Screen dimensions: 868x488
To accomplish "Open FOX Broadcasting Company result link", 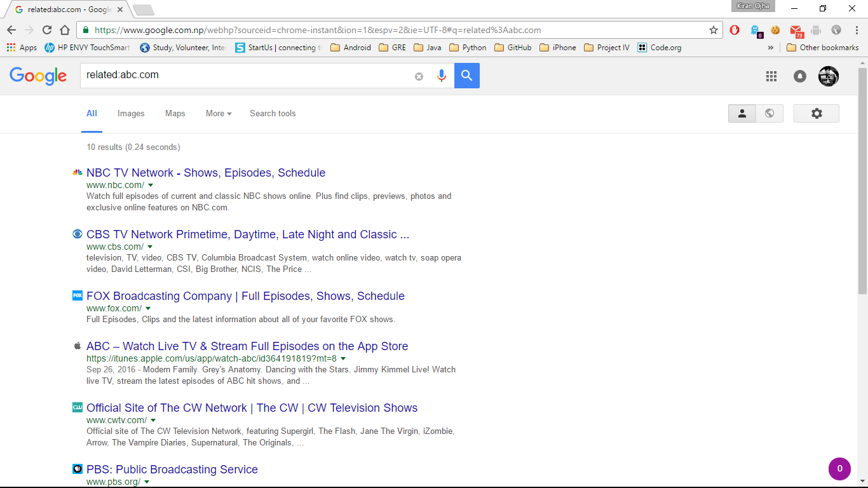I will coord(245,296).
